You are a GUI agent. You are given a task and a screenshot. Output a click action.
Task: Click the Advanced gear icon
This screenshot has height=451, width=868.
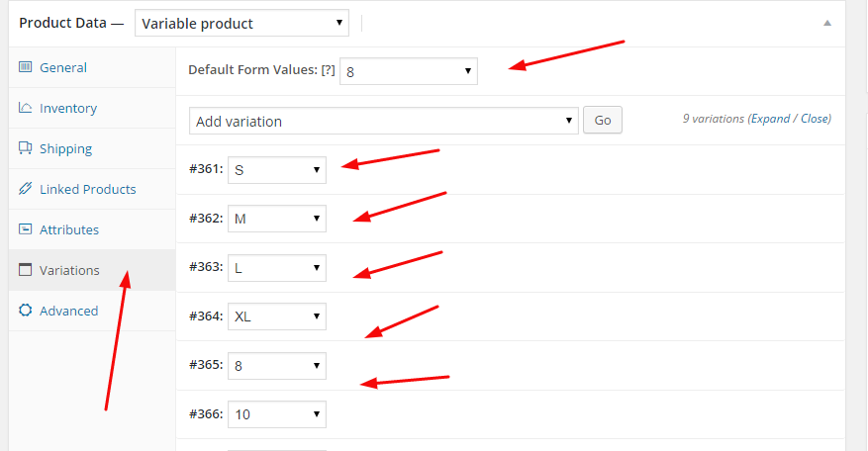(x=26, y=311)
